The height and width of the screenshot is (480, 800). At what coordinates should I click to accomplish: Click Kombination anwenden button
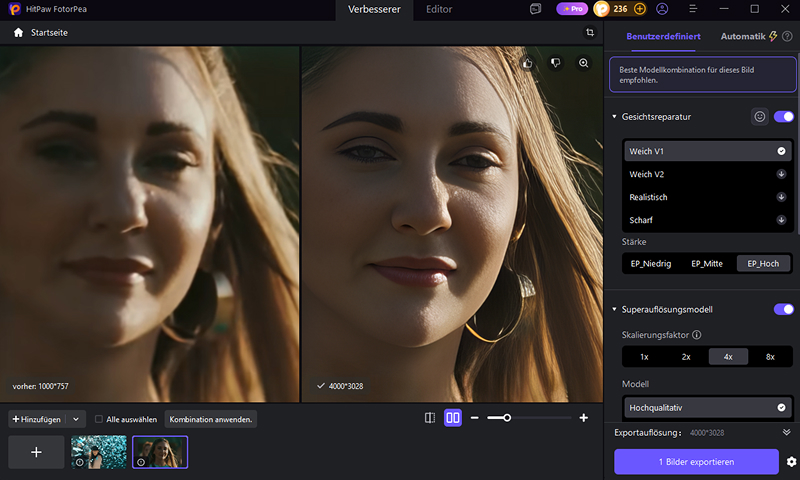click(x=211, y=419)
